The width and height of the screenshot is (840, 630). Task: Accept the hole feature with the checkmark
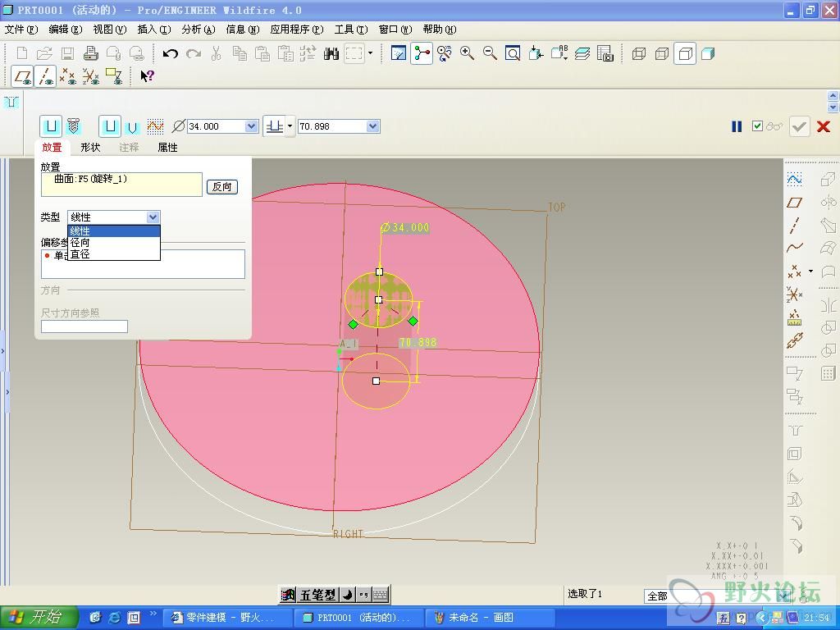click(799, 126)
